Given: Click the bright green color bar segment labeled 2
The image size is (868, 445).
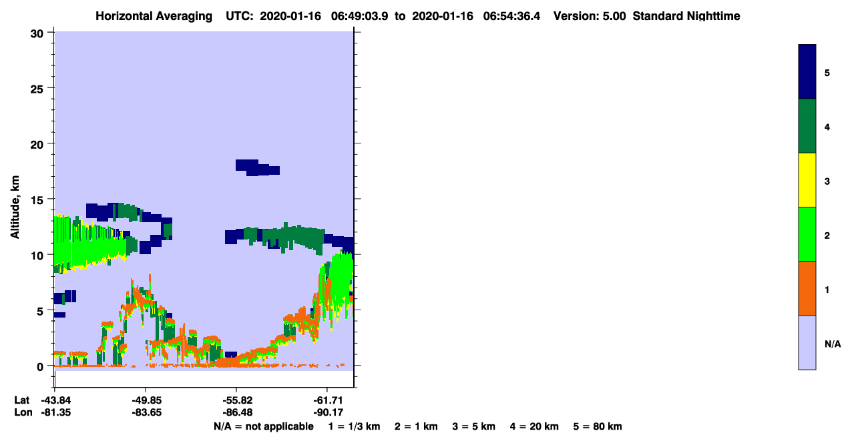Looking at the screenshot, I should (807, 234).
